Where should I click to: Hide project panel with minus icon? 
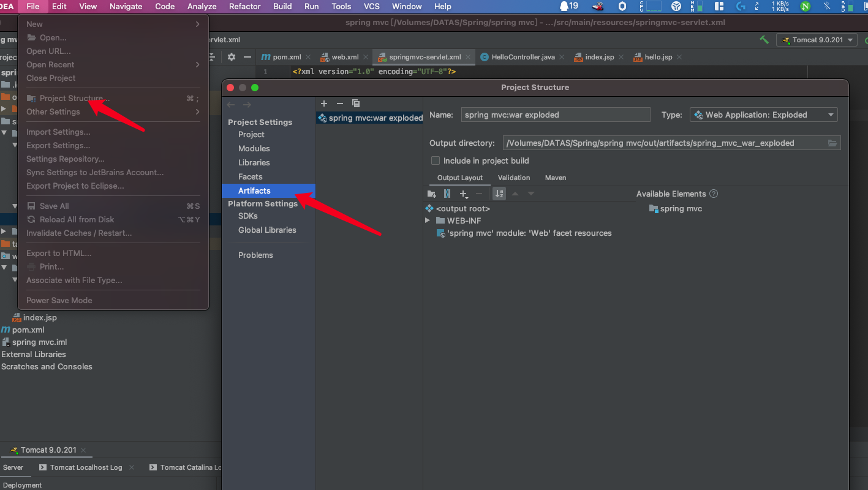tap(247, 56)
